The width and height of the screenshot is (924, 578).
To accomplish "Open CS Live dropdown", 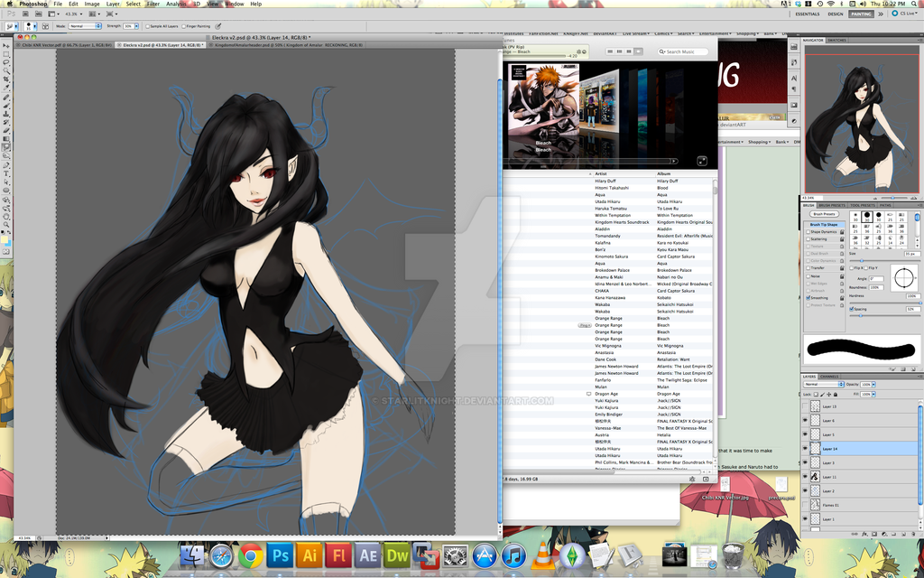I will point(905,14).
